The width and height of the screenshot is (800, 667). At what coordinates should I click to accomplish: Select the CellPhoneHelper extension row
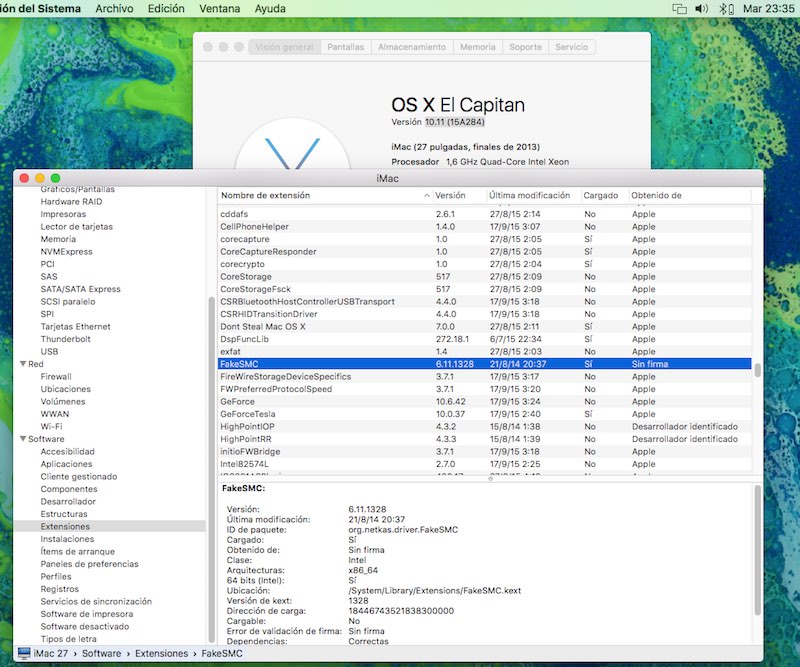[484, 227]
